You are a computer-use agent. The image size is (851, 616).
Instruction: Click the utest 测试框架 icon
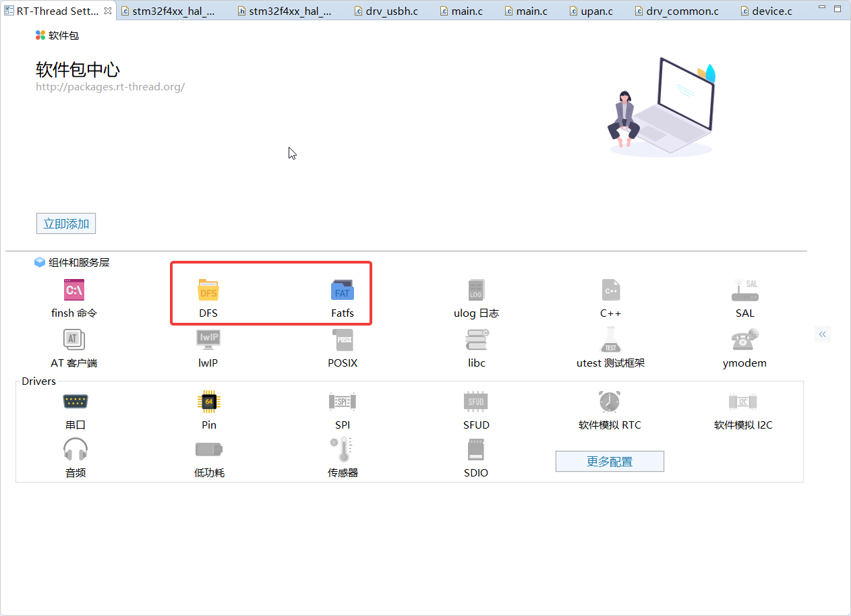[610, 340]
